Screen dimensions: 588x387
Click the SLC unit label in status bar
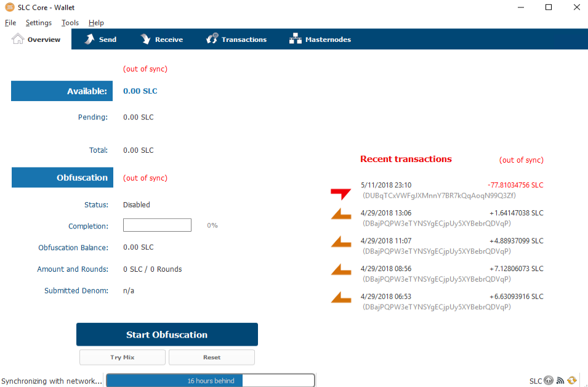[536, 381]
